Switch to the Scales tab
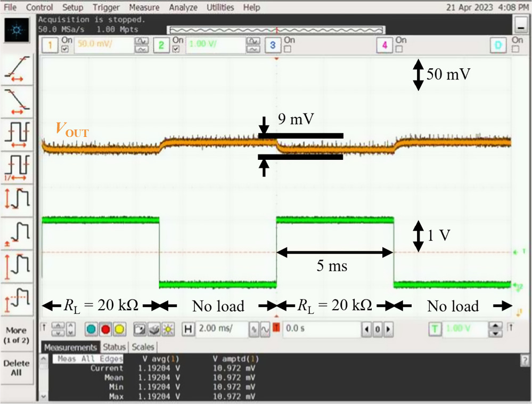Screen dimensions: 532x404 click(143, 347)
